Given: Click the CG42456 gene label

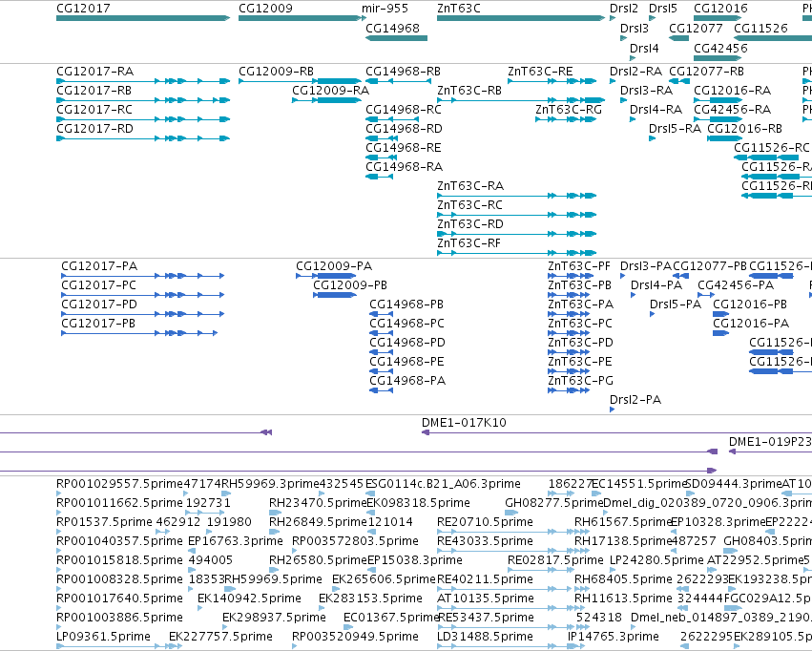Looking at the screenshot, I should tap(720, 48).
